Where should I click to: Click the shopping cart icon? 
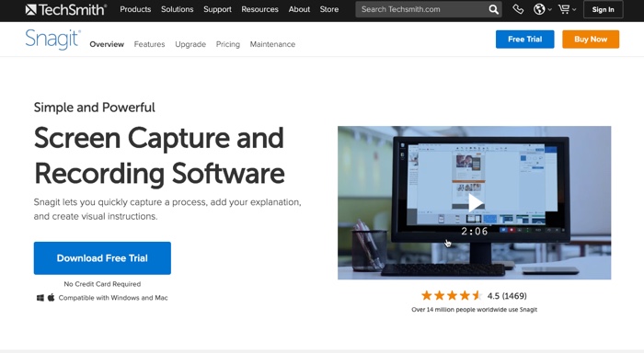pyautogui.click(x=564, y=9)
